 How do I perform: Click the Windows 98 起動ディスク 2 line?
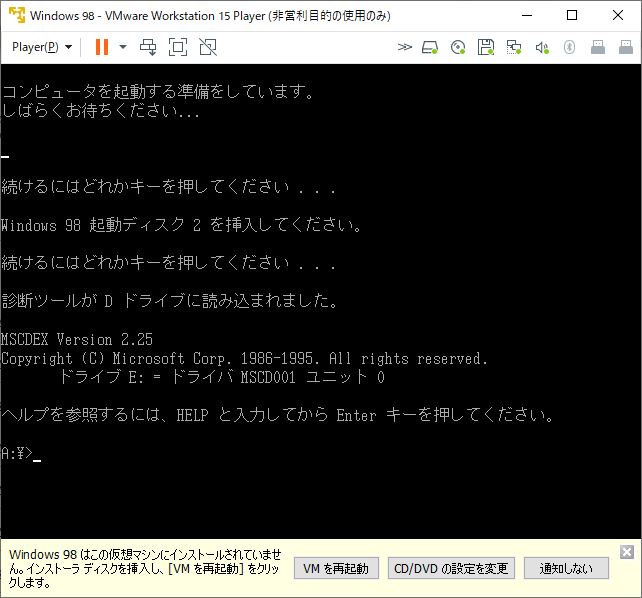181,225
